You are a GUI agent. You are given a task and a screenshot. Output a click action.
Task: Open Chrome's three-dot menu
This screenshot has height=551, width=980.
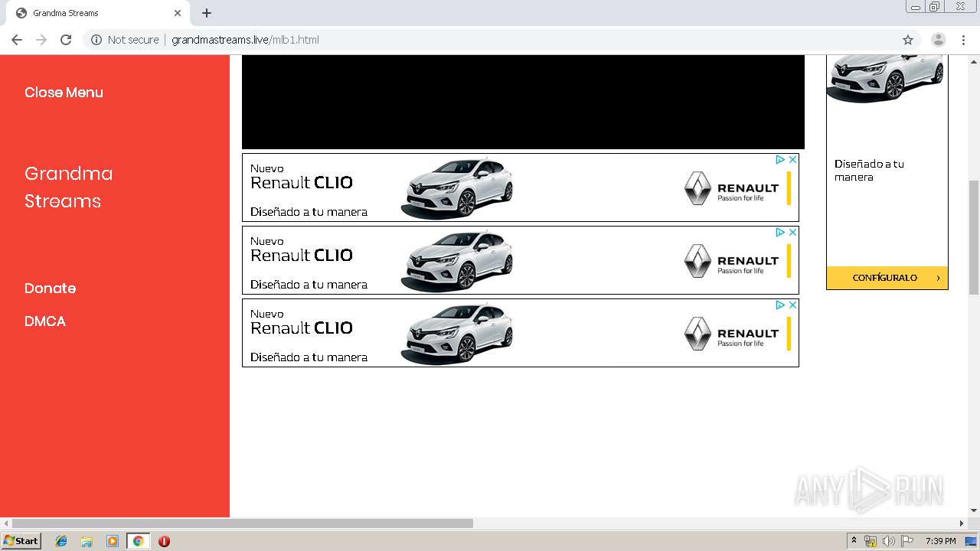963,40
